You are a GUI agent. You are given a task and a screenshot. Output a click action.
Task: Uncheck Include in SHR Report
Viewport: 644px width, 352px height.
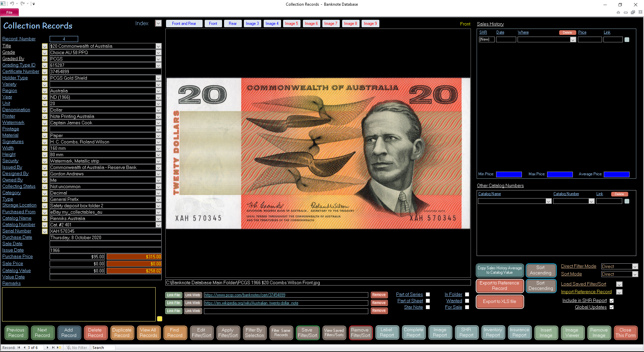611,301
